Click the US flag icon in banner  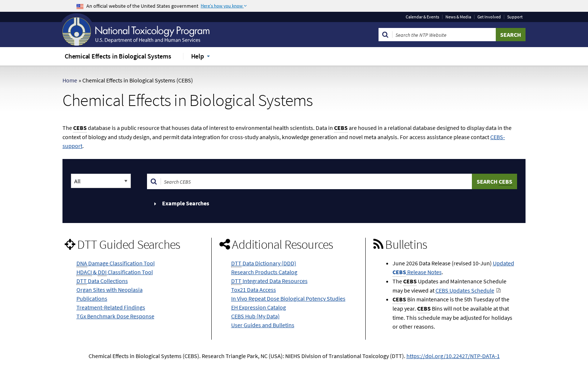pos(80,6)
